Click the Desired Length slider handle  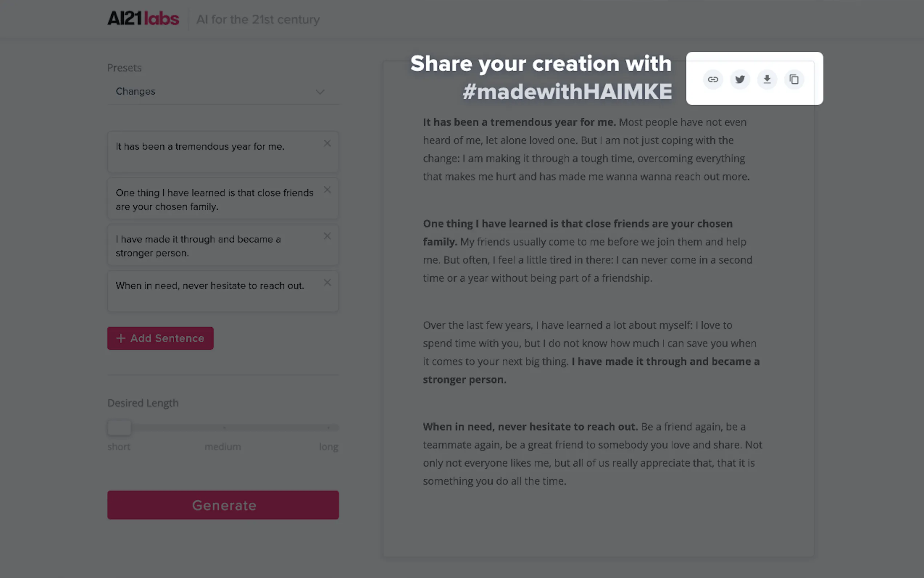coord(119,427)
